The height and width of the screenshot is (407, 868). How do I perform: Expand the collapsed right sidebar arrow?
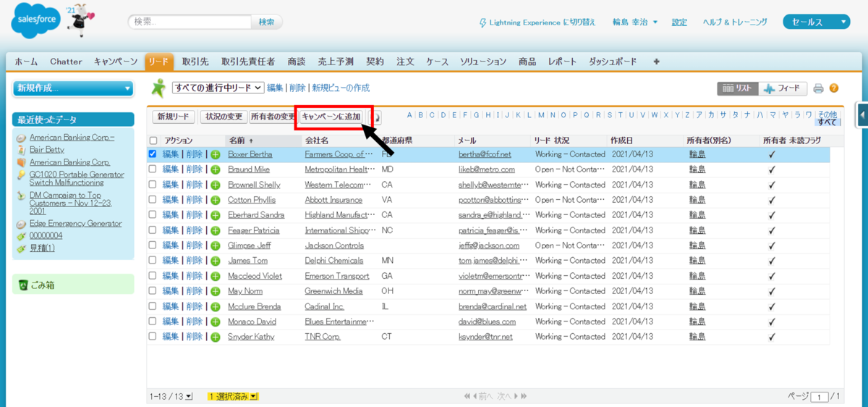pyautogui.click(x=862, y=114)
